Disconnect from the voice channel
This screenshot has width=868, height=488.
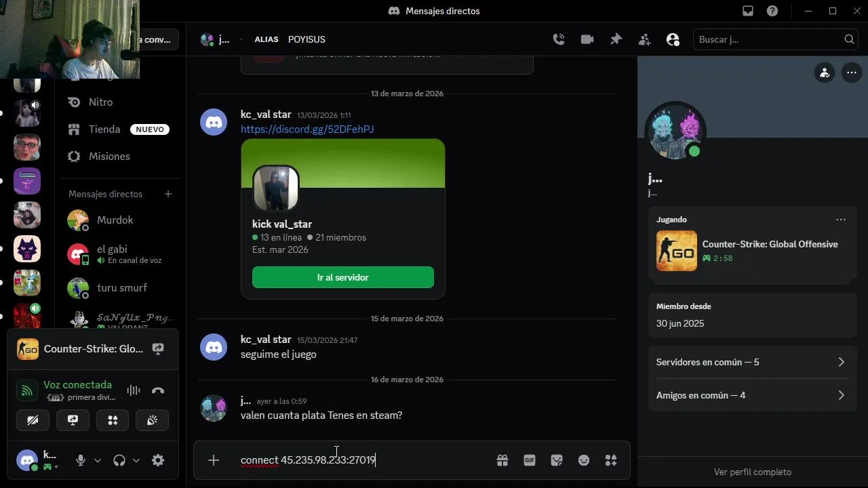[x=158, y=390]
